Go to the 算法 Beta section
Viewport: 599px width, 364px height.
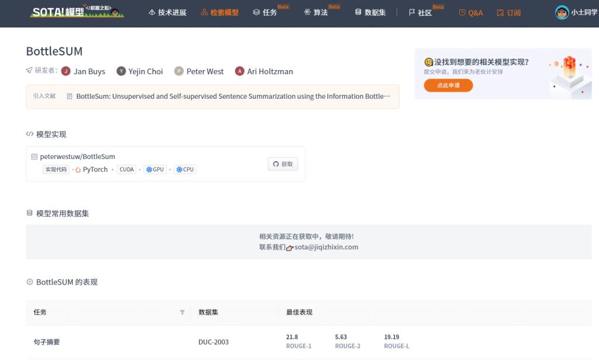[x=322, y=12]
